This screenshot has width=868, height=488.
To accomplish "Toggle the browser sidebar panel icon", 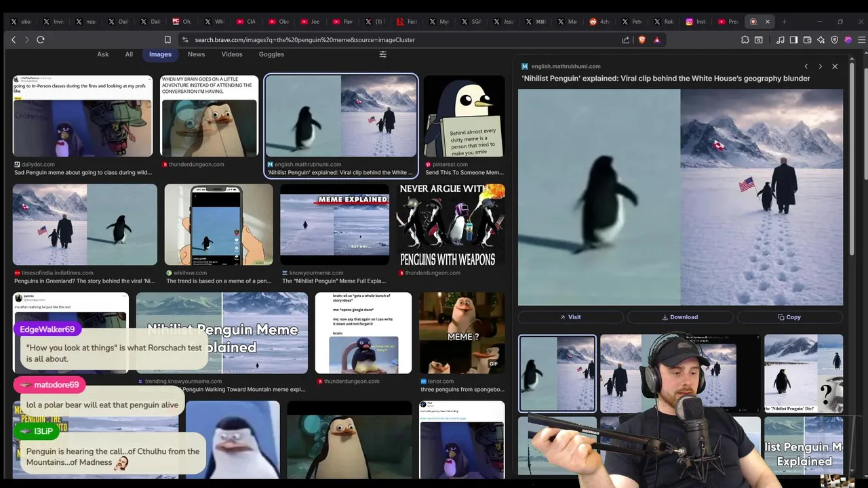I will [794, 40].
